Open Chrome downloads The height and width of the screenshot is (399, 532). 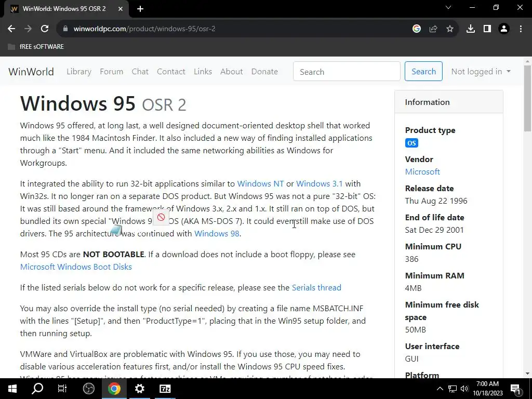coord(471,29)
